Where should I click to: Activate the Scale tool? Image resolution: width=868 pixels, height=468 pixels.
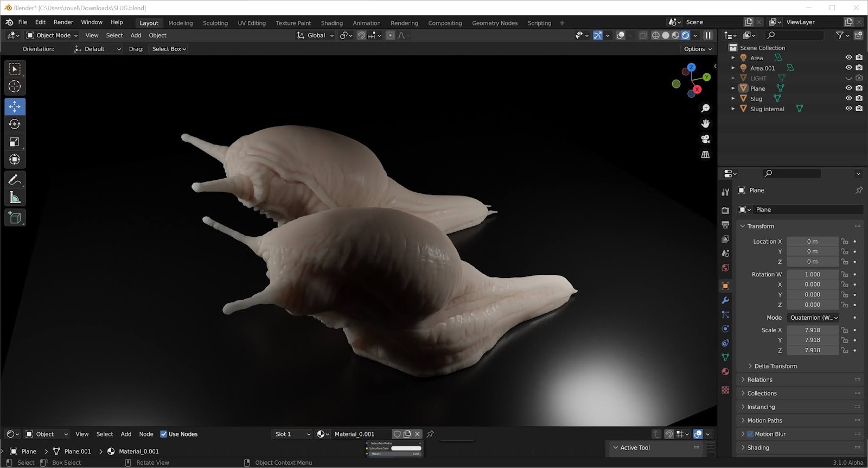pos(15,142)
